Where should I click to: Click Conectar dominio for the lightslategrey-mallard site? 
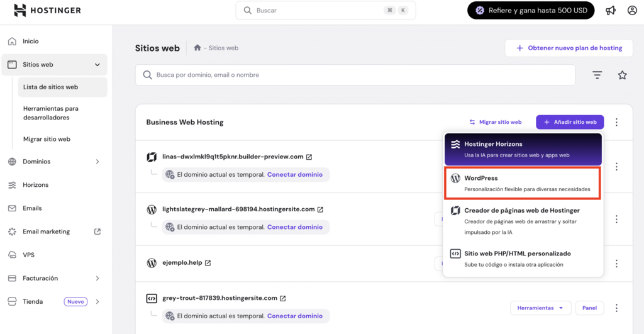[295, 227]
